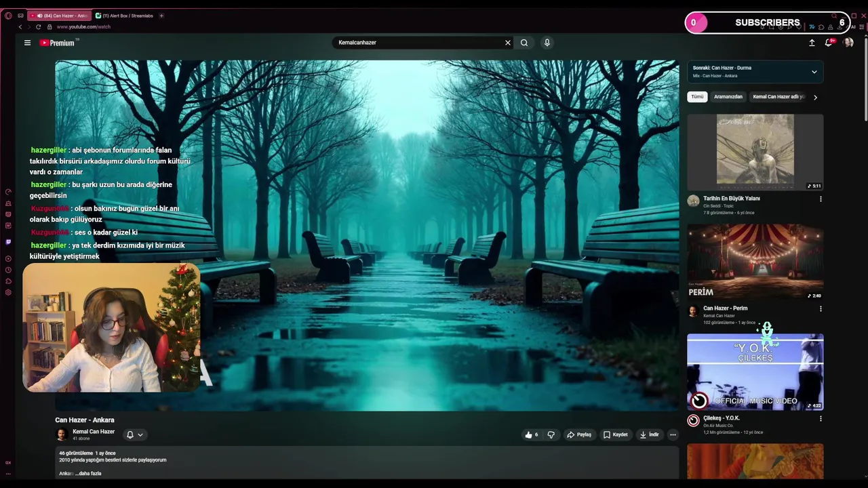This screenshot has height=488, width=868.
Task: Reload the page with the refresh icon
Action: [39, 26]
